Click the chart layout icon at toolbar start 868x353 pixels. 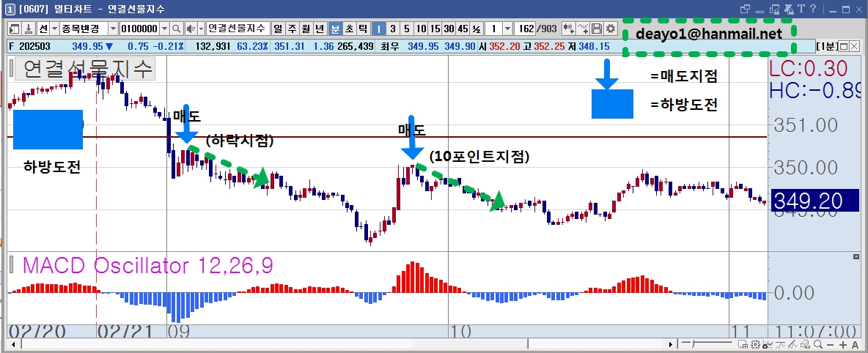click(15, 29)
